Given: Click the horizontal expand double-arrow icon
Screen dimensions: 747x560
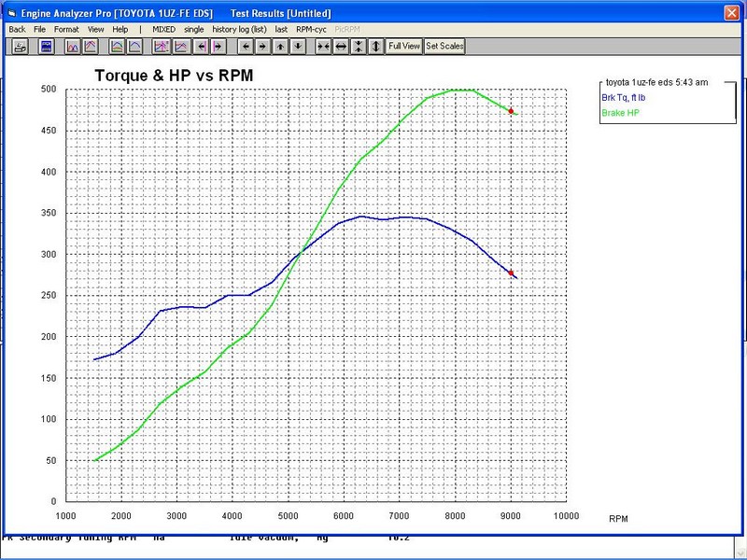Looking at the screenshot, I should coord(341,46).
